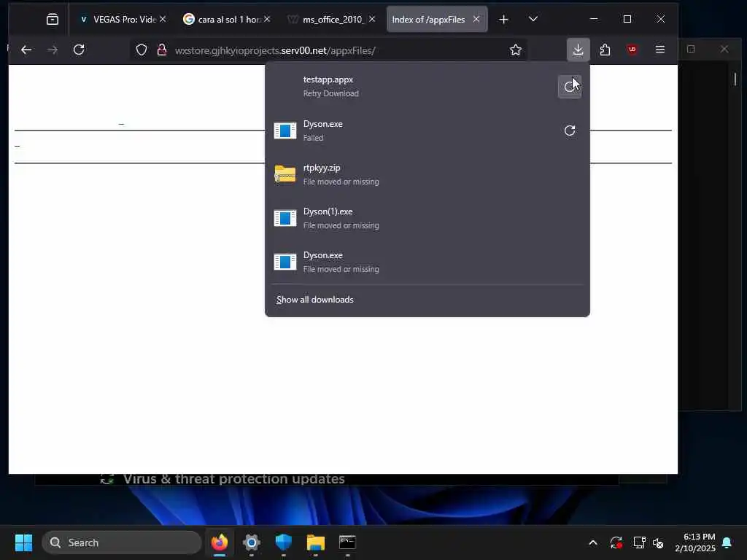Close the VEGAS Pro tab
This screenshot has height=560, width=747.
click(163, 19)
